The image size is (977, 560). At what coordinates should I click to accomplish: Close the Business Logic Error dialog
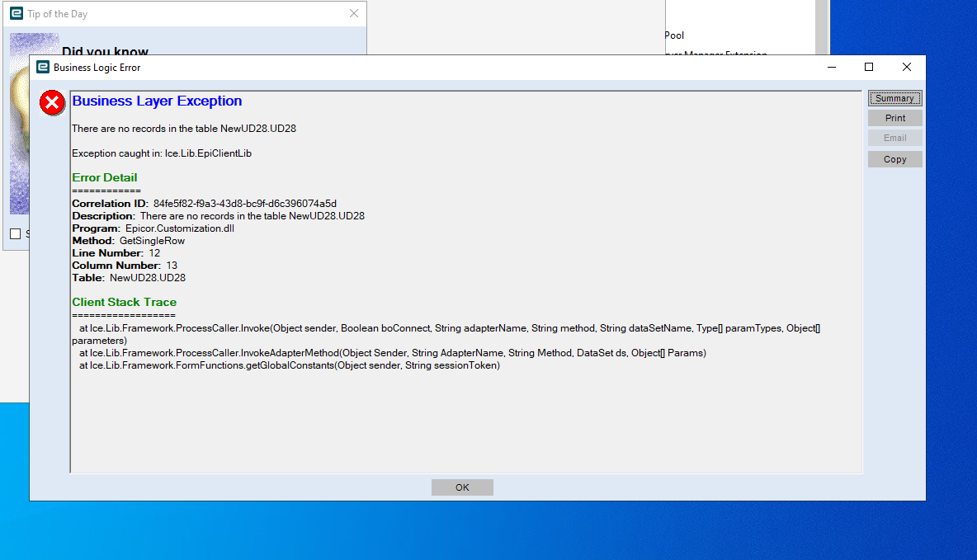906,67
